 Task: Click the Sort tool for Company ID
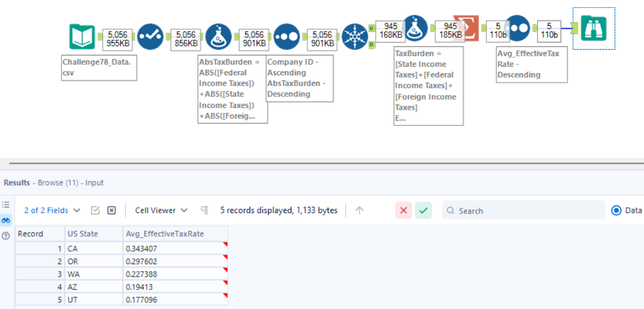pyautogui.click(x=286, y=37)
